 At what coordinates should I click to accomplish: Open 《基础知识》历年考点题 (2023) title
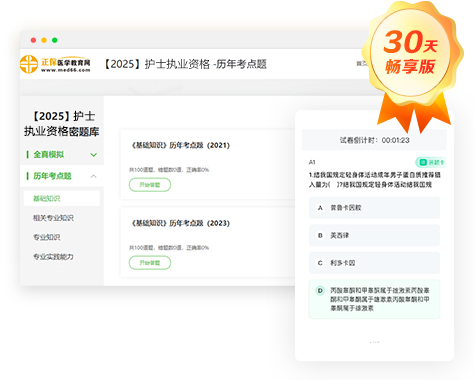[x=180, y=223]
